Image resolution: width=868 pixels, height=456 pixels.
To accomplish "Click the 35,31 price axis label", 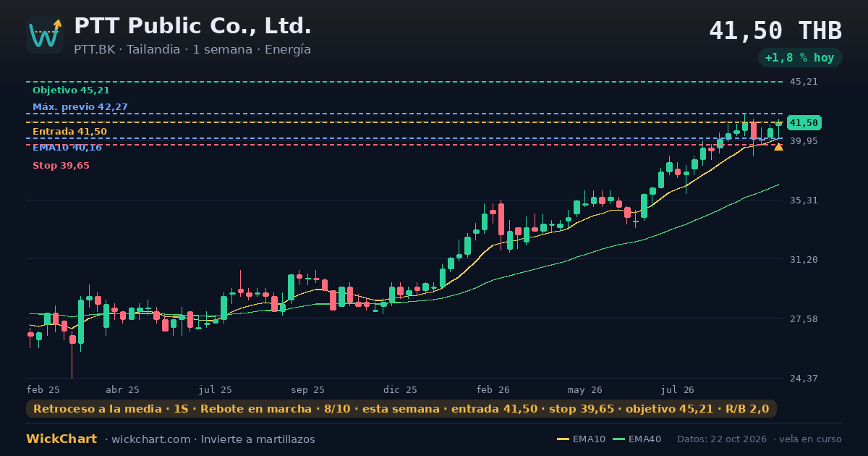I will click(x=804, y=200).
